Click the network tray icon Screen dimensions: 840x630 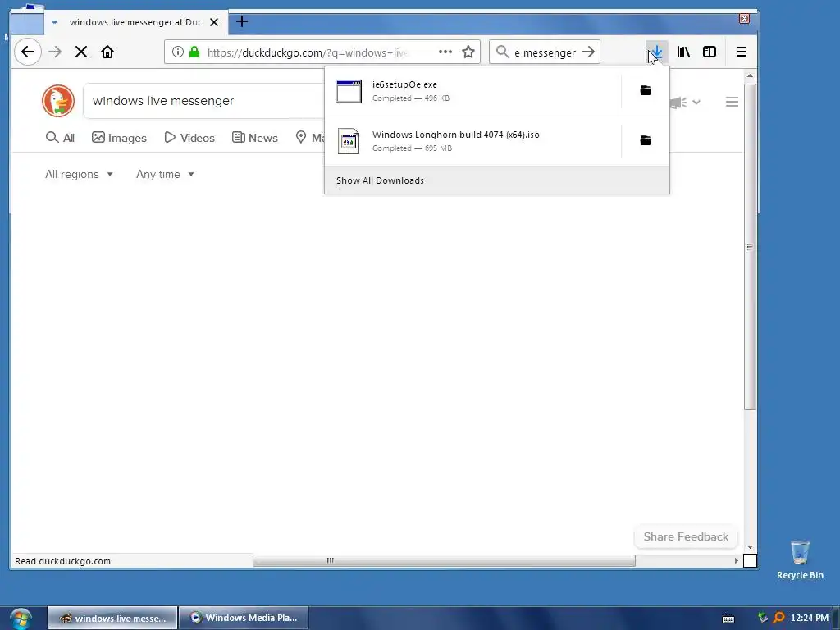click(x=763, y=618)
